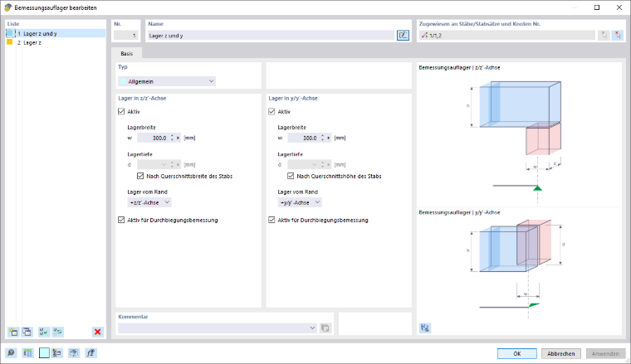
Task: Open the +y/y'-Achse Lager vom Rand dropdown
Action: click(x=300, y=202)
